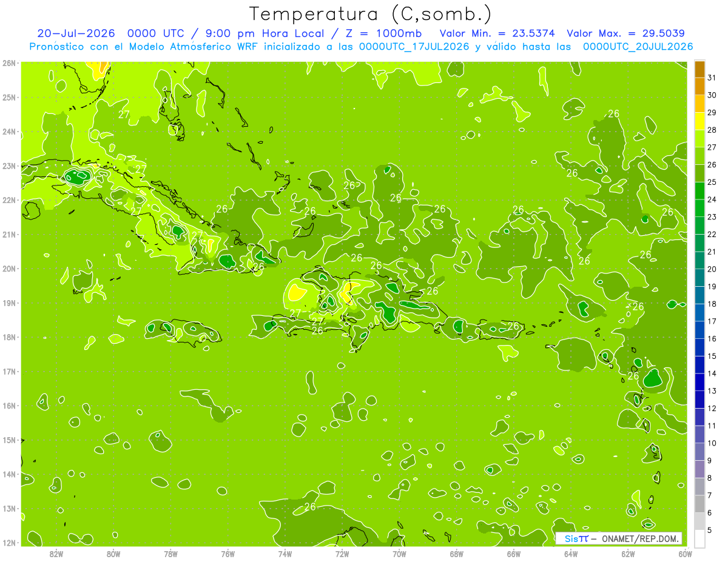The image size is (728, 562).
Task: Click the legend value "20"
Action: (712, 269)
